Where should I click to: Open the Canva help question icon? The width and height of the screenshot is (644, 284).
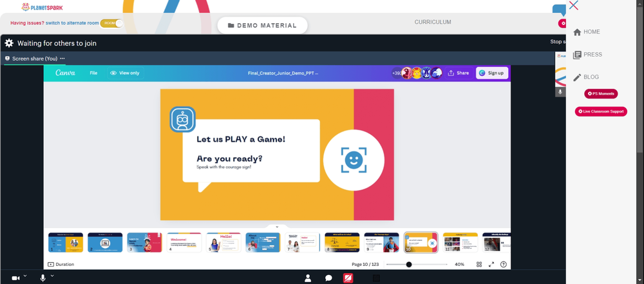coord(504,264)
